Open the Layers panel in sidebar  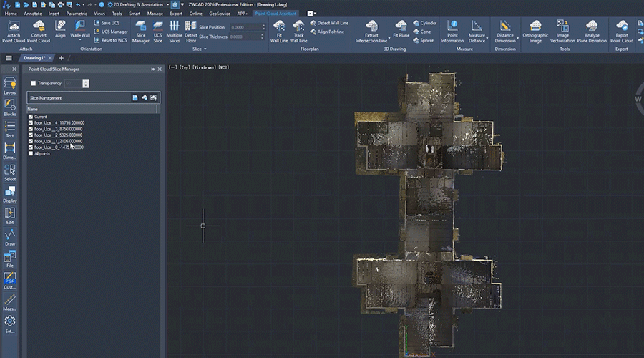(10, 86)
